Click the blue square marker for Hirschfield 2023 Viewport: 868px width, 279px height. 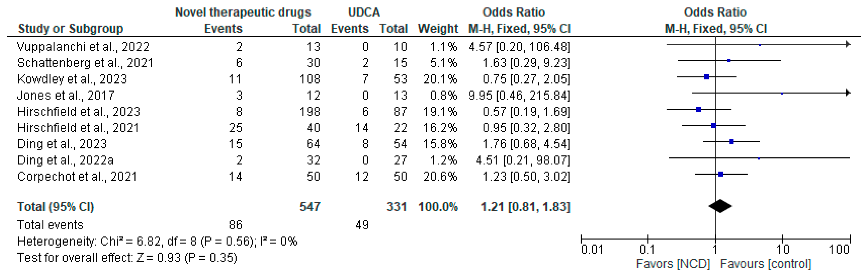pos(698,109)
